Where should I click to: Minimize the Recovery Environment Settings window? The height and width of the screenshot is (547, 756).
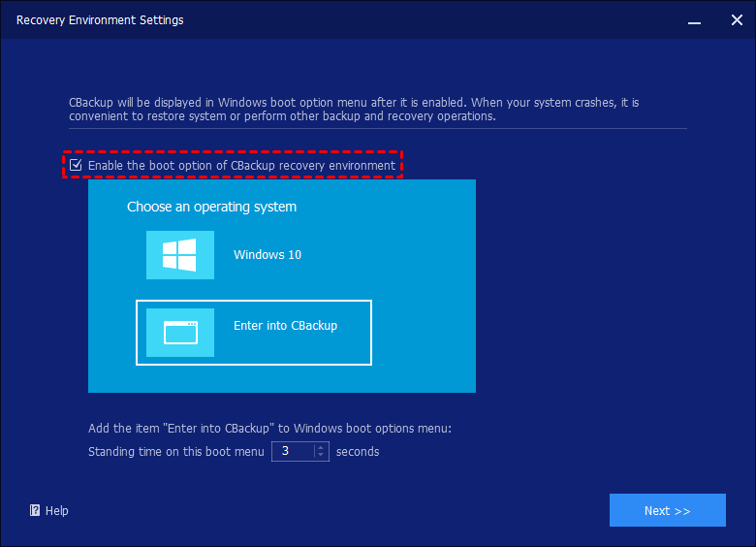pos(693,19)
